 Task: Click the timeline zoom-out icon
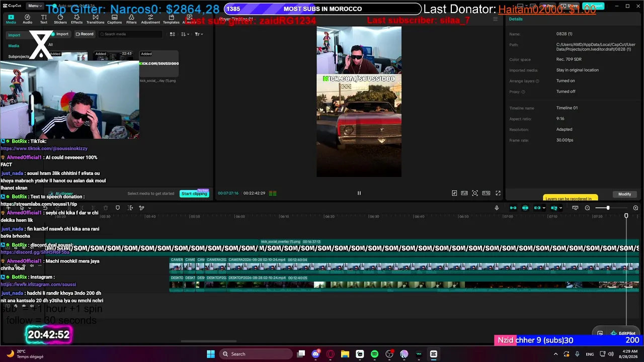tap(587, 208)
